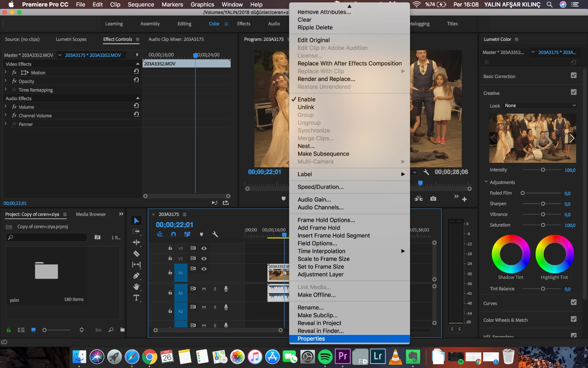Click Ripple Delete in context menu

click(x=349, y=27)
